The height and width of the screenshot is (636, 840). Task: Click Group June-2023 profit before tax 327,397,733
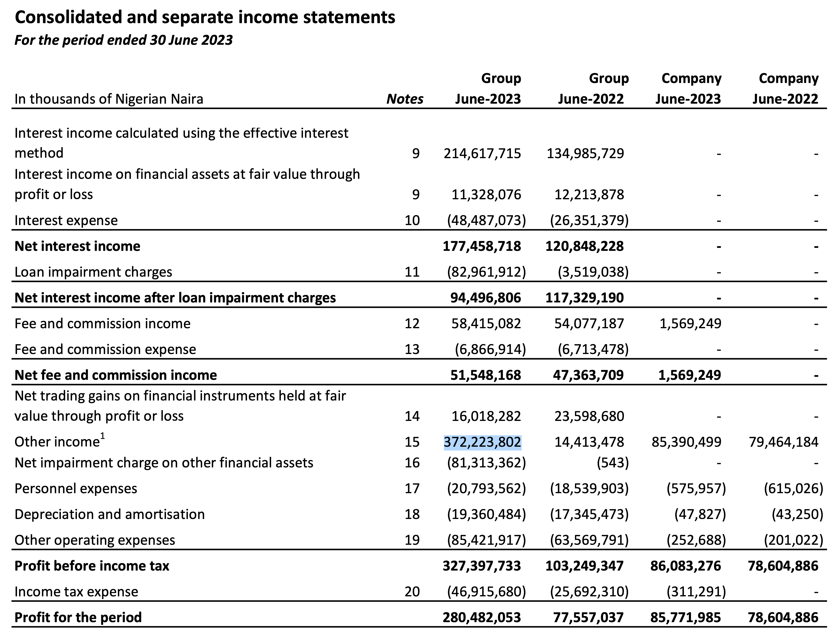pyautogui.click(x=482, y=566)
